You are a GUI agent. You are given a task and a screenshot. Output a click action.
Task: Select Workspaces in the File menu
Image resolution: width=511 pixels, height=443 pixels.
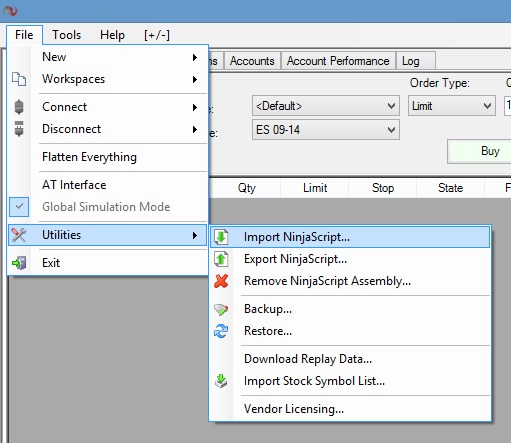click(x=107, y=79)
